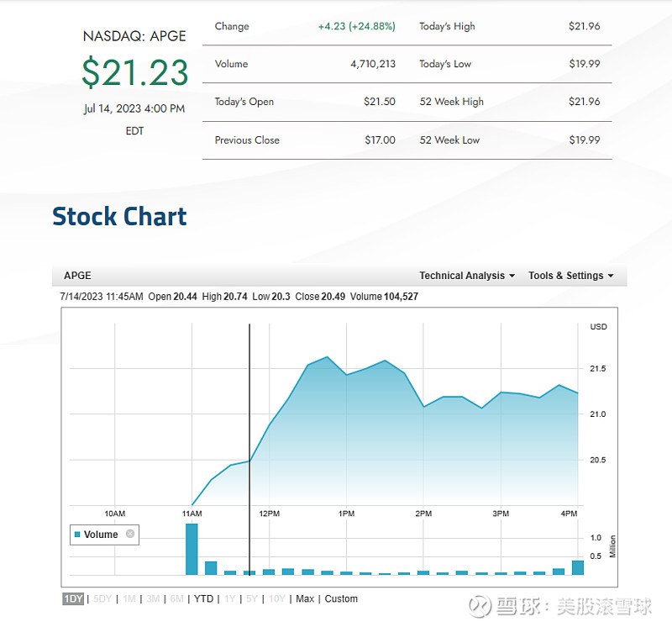
Task: Select the 1M chart range
Action: [x=129, y=598]
